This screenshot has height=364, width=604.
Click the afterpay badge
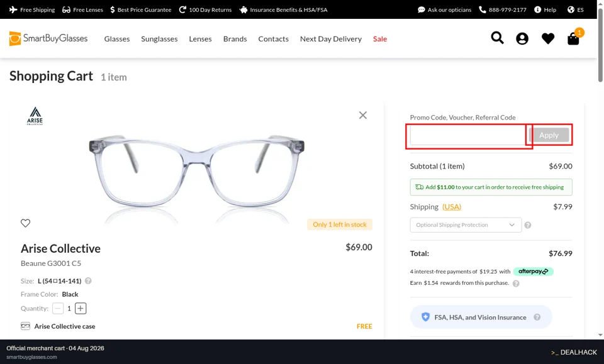[533, 271]
